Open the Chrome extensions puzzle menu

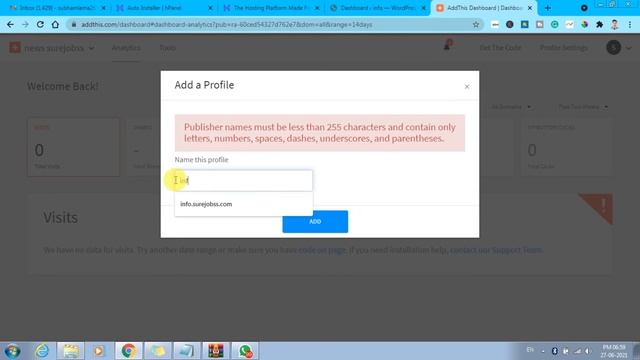(x=599, y=24)
